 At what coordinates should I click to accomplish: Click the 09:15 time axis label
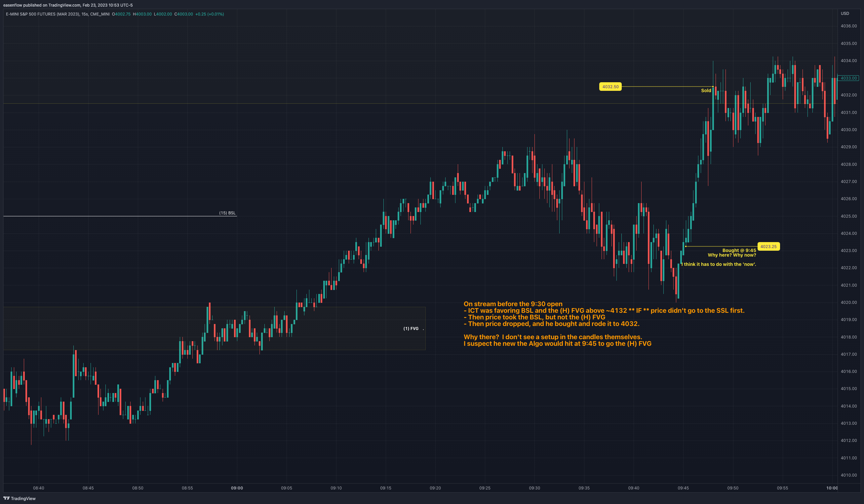386,488
